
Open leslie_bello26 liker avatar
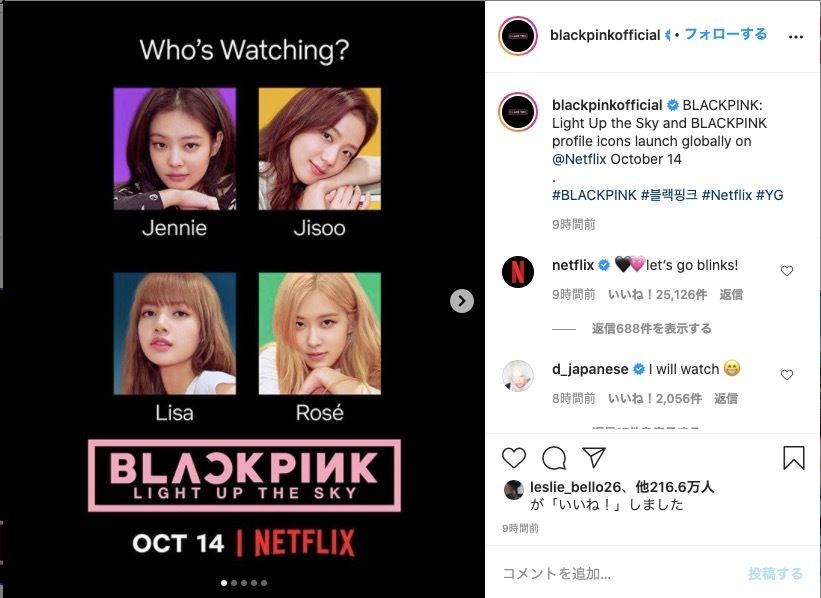coord(514,490)
